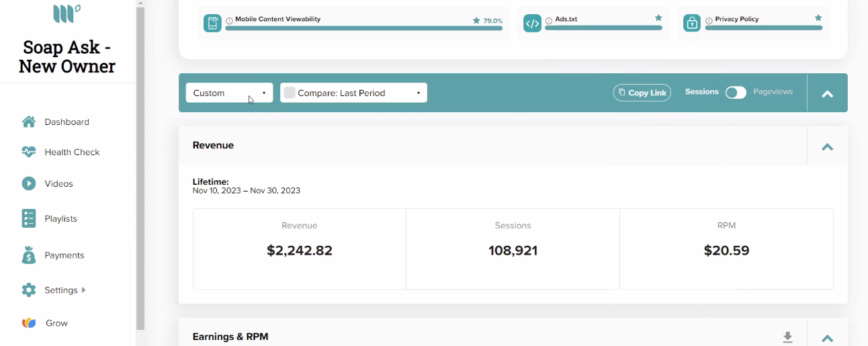This screenshot has width=868, height=346.
Task: Click the Copy Link button
Action: (642, 93)
